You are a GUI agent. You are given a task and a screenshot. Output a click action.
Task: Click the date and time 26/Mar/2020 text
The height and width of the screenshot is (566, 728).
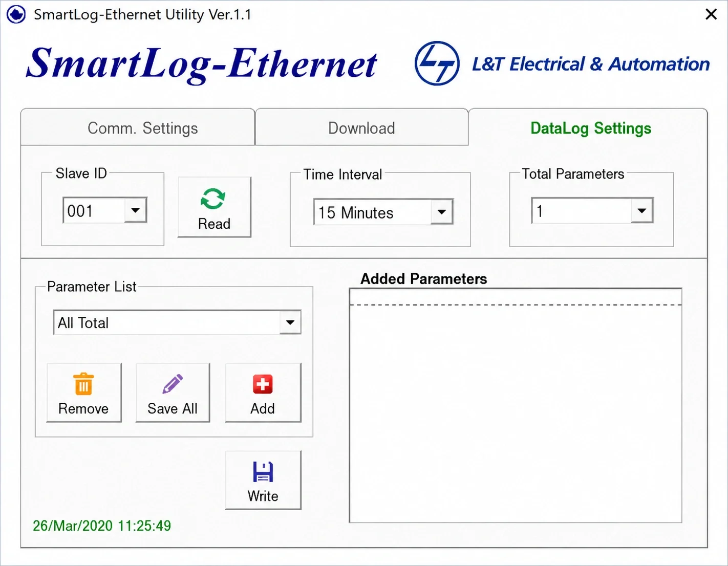tap(102, 526)
